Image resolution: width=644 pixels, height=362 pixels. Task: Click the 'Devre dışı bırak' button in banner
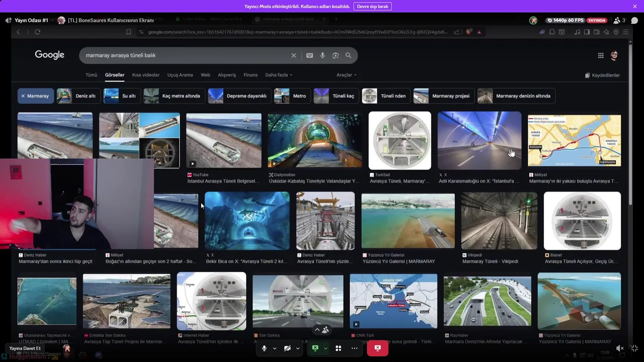pyautogui.click(x=372, y=7)
